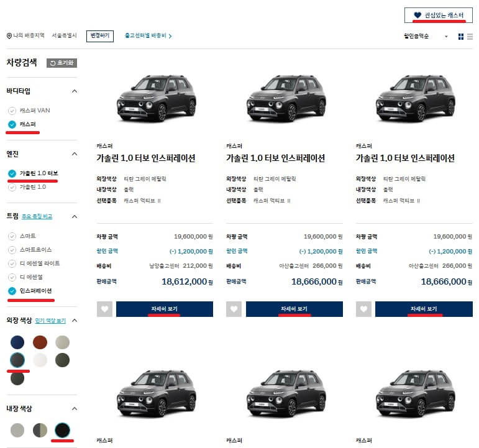Check the 스마트 trim option
Screen dimensions: 479x448
tap(22, 236)
